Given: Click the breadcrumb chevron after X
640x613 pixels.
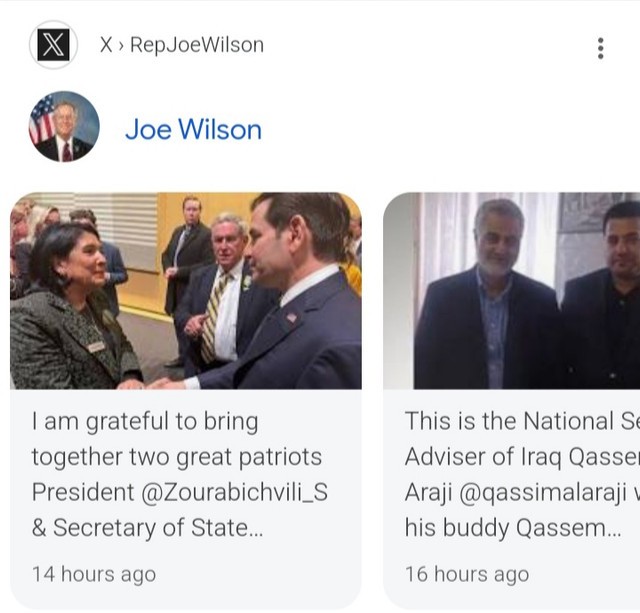Looking at the screenshot, I should [120, 45].
